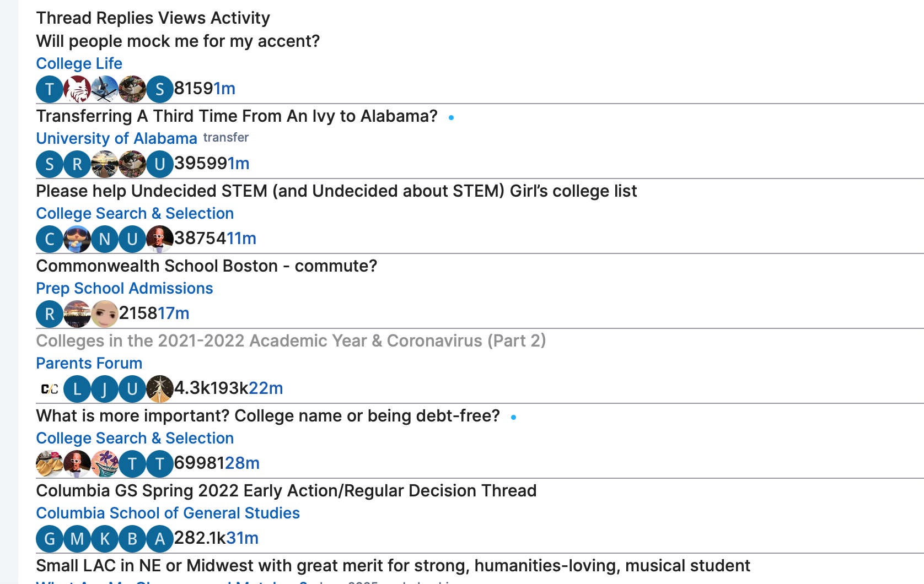Viewport: 924px width, 584px height.
Task: Click the transfer tag
Action: tap(225, 137)
